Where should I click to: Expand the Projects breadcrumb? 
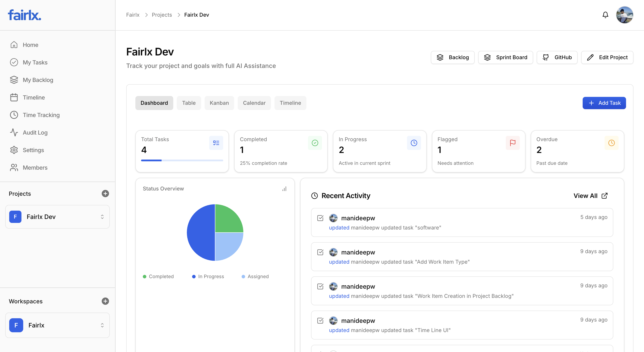tap(162, 15)
